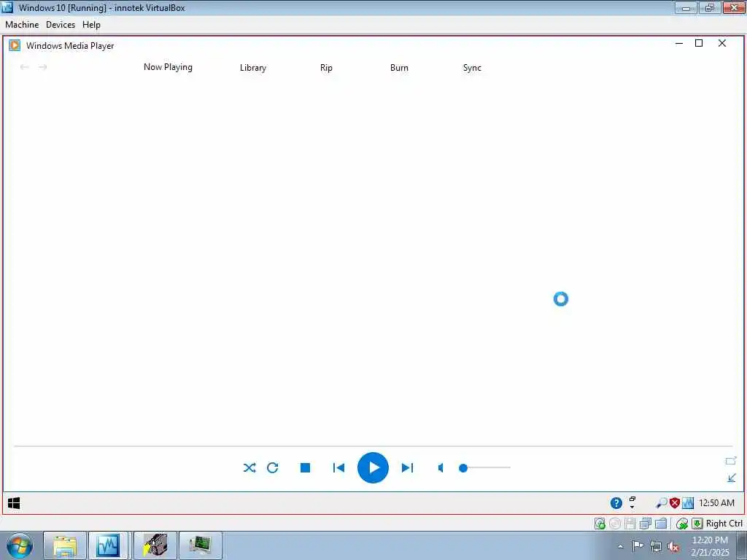The image size is (747, 560).
Task: Toggle the repeat button
Action: coord(273,467)
